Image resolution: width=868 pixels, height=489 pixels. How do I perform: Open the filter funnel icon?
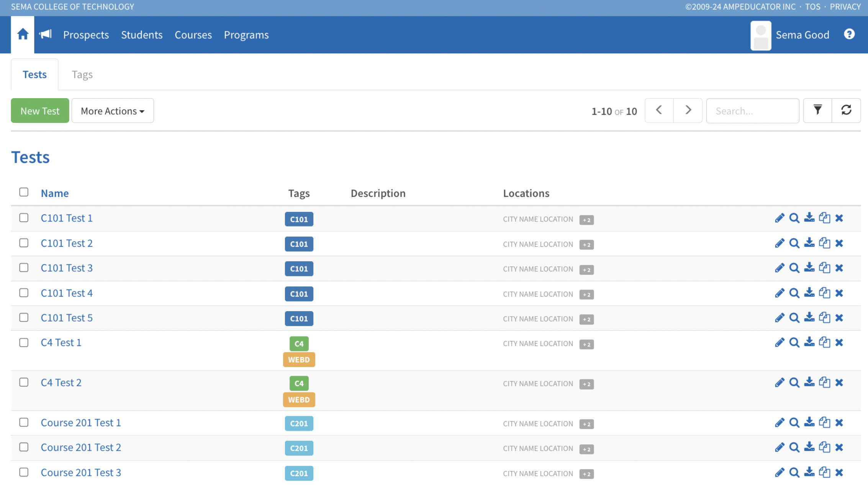817,110
